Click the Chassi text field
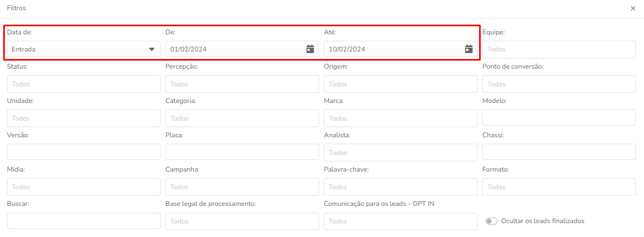The height and width of the screenshot is (237, 644). click(x=559, y=152)
